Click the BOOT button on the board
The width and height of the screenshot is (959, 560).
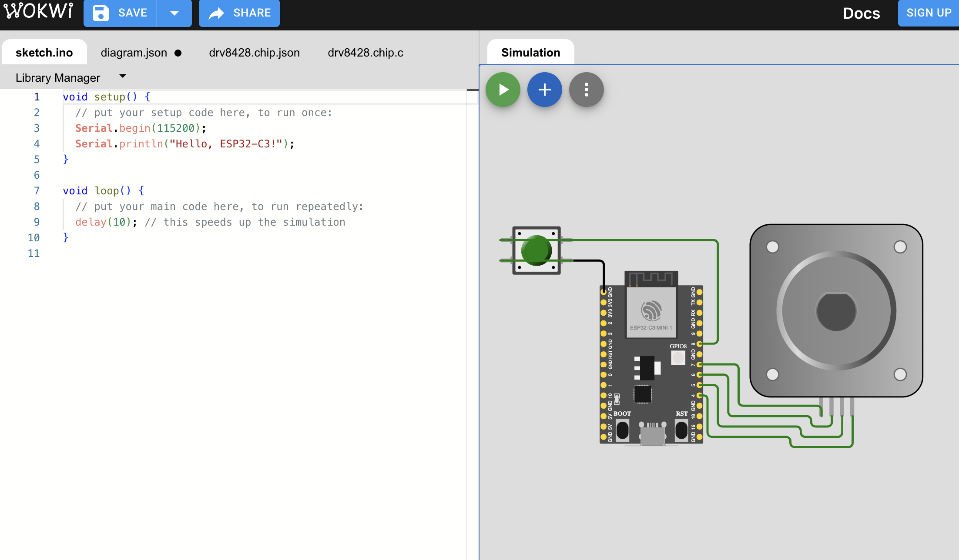[x=623, y=430]
